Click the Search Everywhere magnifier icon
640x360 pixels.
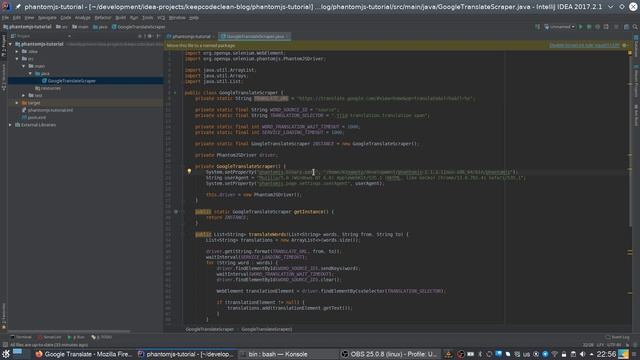[x=635, y=27]
